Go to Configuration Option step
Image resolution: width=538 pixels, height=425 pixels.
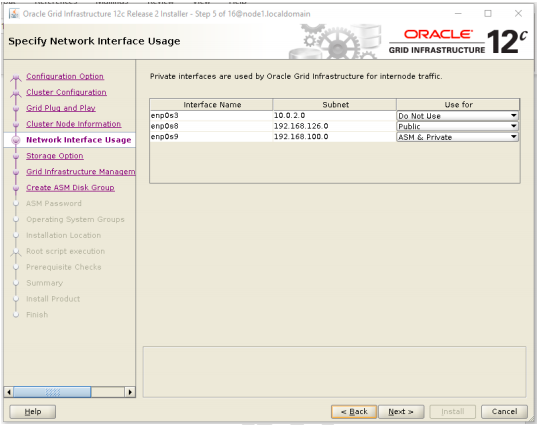(65, 76)
